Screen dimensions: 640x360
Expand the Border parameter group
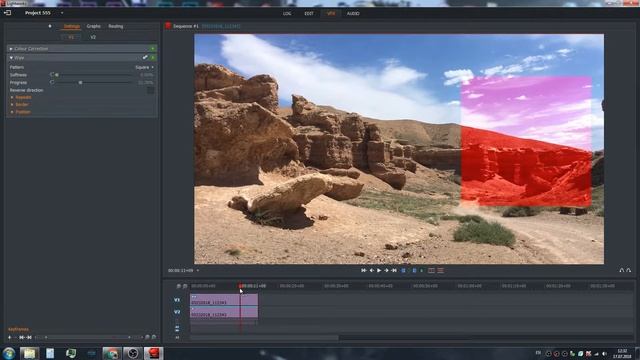coord(12,105)
